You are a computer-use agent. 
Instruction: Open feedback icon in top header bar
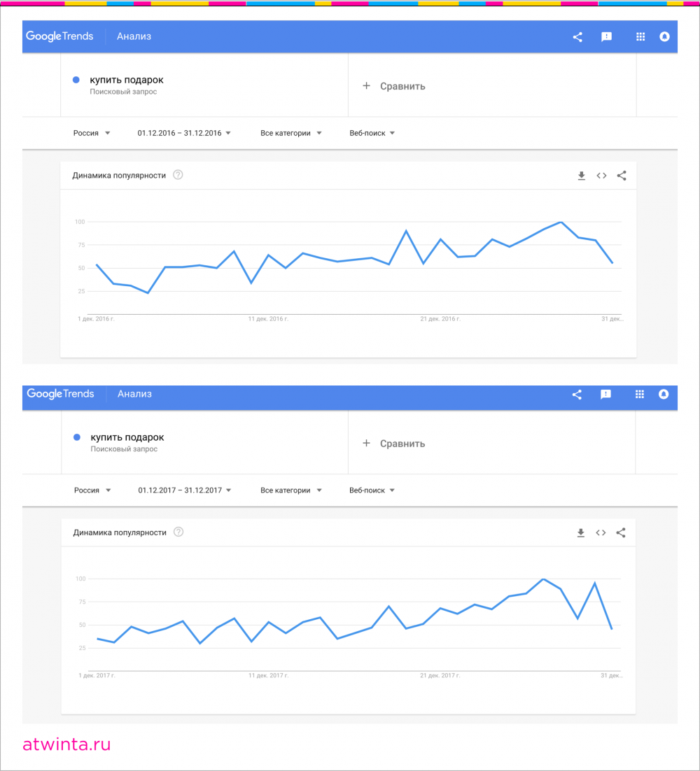pyautogui.click(x=607, y=37)
